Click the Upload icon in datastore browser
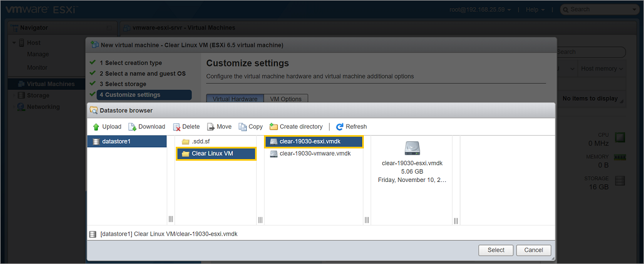The height and width of the screenshot is (264, 644). pyautogui.click(x=96, y=127)
